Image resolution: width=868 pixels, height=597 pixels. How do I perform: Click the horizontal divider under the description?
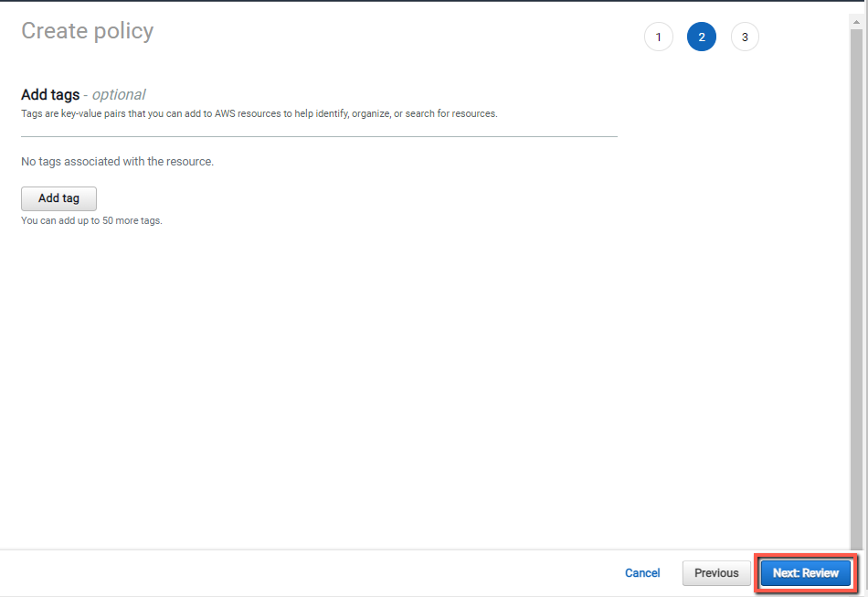coord(319,136)
